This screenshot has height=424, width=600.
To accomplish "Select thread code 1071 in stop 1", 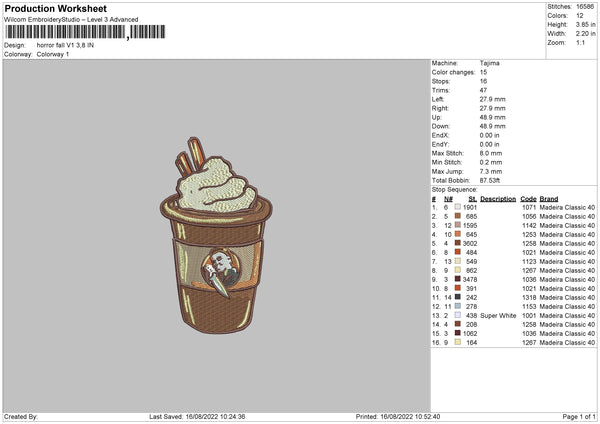I will pos(529,207).
